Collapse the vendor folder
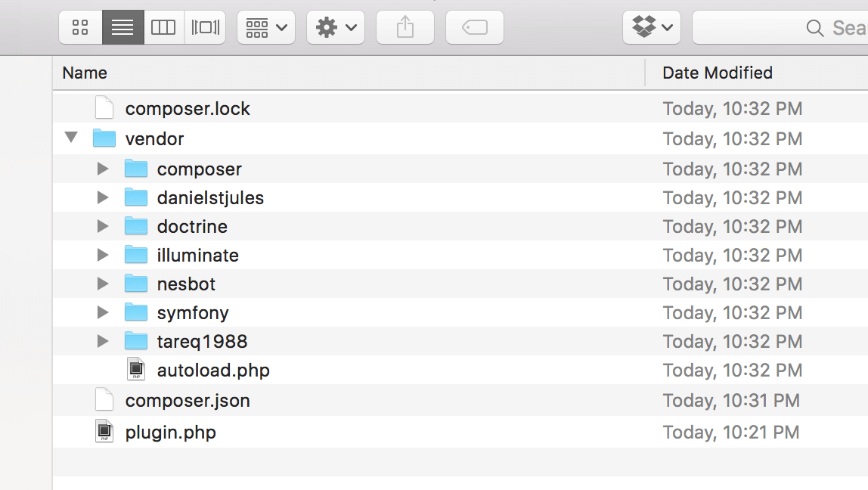Viewport: 868px width, 490px height. [x=71, y=137]
